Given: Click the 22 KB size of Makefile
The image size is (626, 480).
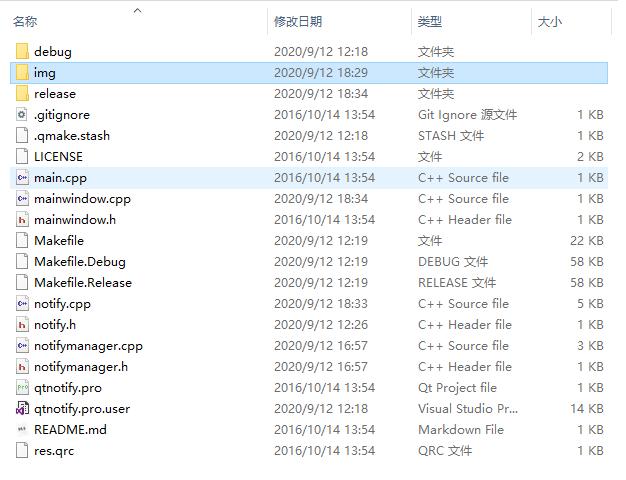Looking at the screenshot, I should pyautogui.click(x=586, y=241).
